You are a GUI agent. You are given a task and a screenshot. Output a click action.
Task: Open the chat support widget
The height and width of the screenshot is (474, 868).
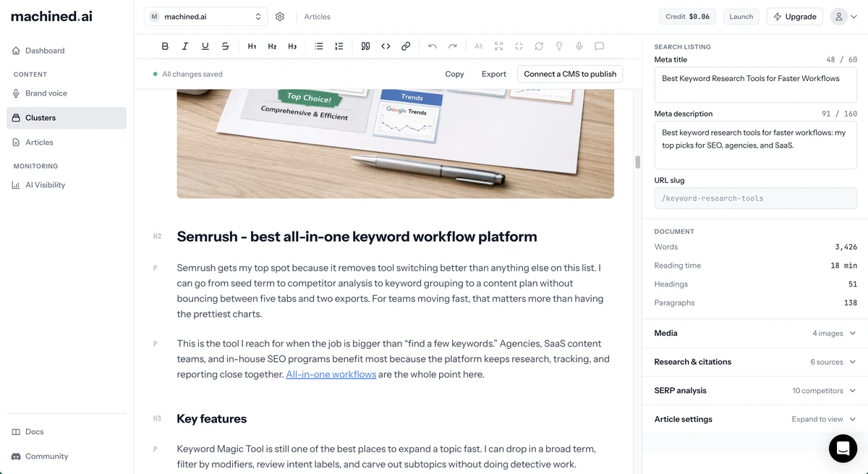(843, 449)
